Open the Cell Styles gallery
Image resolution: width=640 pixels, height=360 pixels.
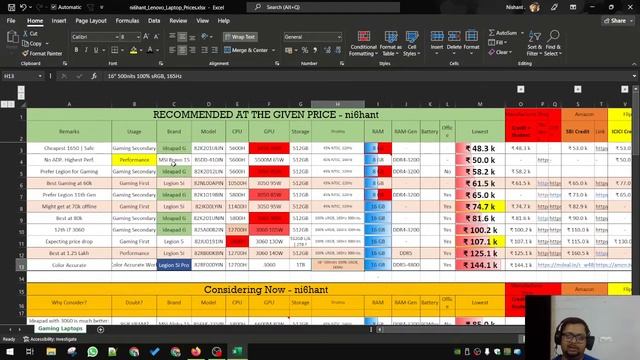[x=411, y=43]
